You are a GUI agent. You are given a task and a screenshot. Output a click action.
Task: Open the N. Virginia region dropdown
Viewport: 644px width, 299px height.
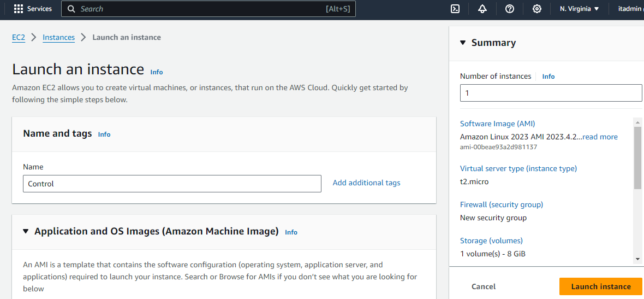coord(579,9)
